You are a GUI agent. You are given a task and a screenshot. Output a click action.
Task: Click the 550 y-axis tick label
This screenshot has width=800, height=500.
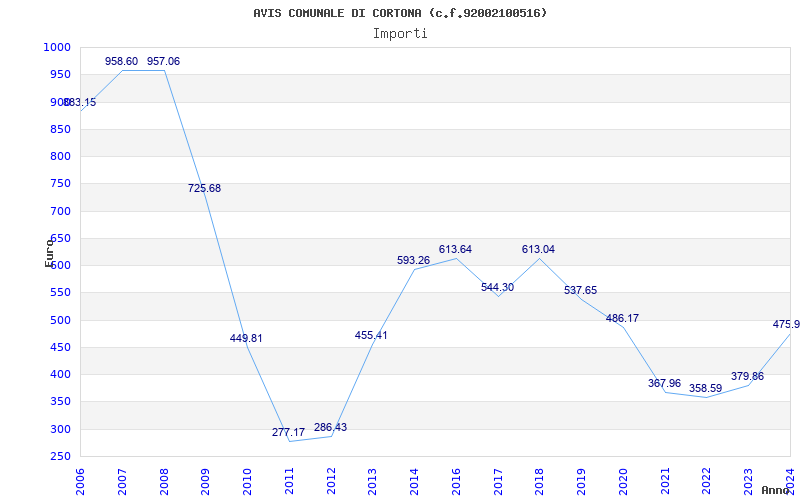[60, 293]
